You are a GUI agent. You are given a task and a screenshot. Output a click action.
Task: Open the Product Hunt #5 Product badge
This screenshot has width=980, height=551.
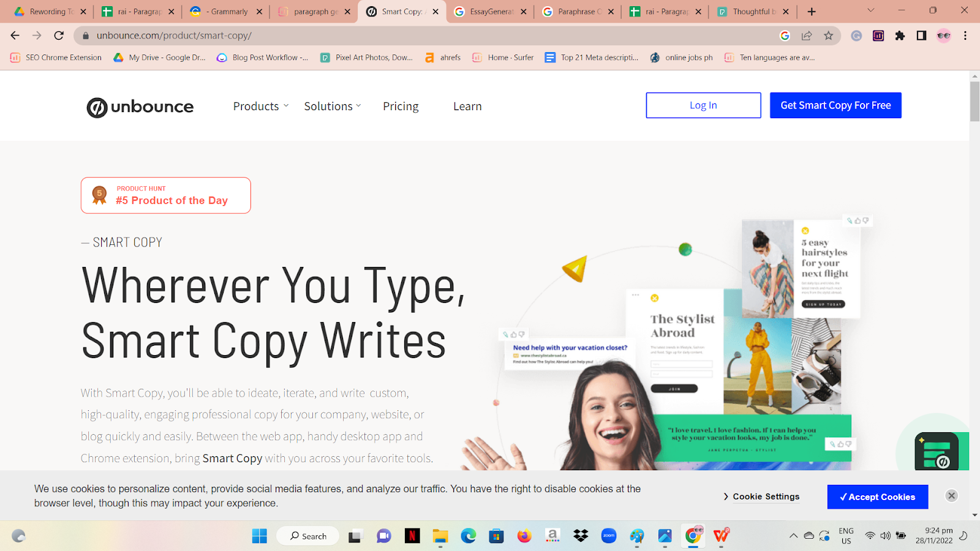pyautogui.click(x=165, y=195)
